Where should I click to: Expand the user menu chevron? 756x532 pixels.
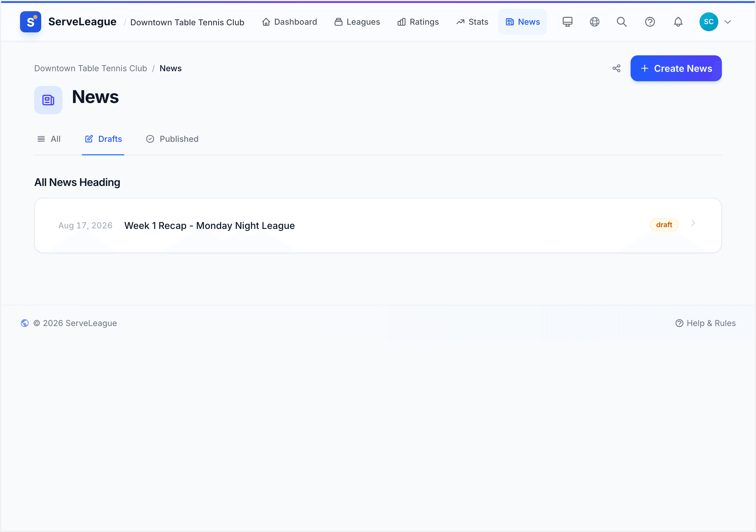click(728, 22)
